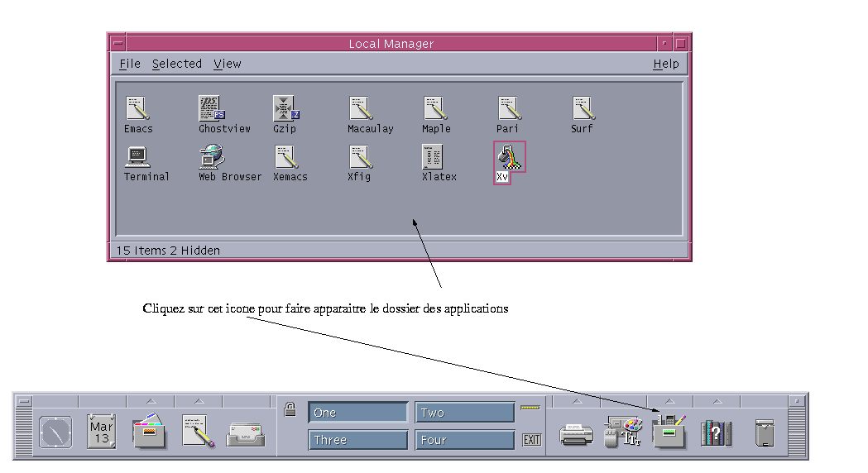Switch to workspace Three
Viewport: 868px width, 473px height.
click(358, 441)
